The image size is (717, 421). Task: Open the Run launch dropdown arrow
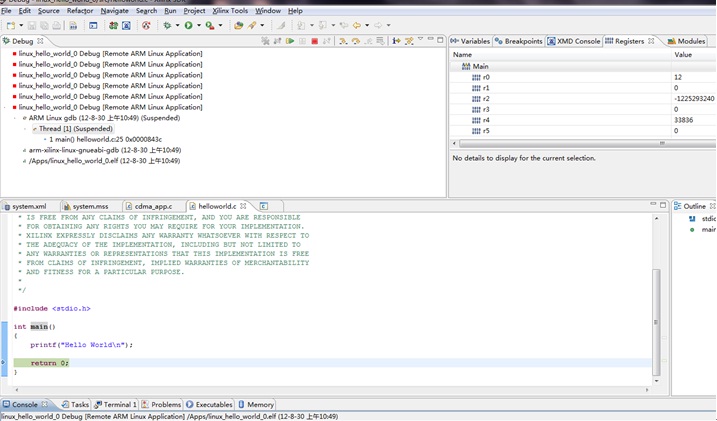click(x=199, y=26)
